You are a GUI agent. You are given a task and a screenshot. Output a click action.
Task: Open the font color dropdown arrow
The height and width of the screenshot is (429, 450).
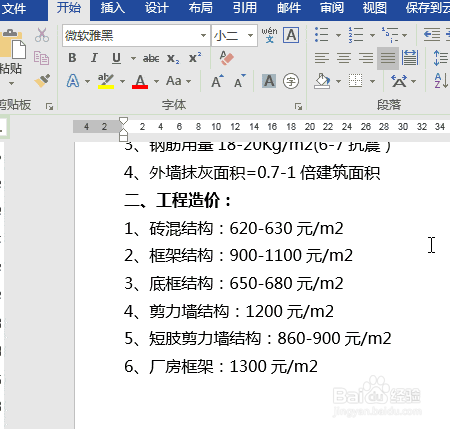pos(156,81)
